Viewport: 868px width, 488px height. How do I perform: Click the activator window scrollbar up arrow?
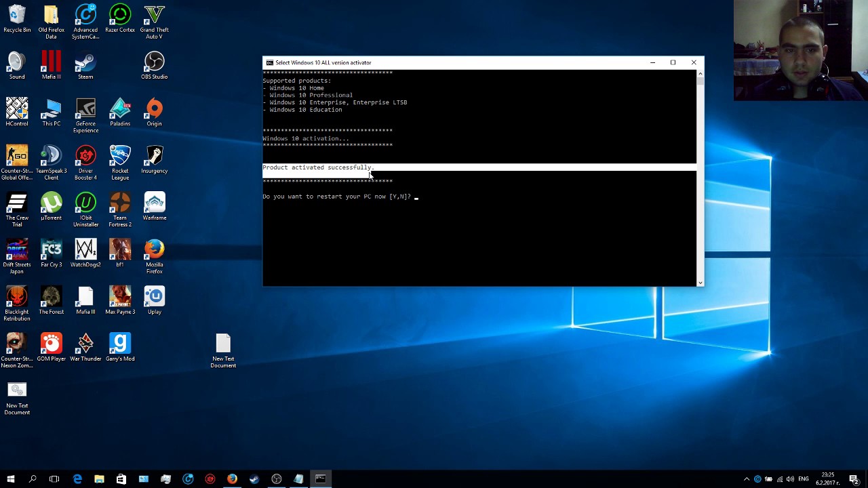[700, 73]
